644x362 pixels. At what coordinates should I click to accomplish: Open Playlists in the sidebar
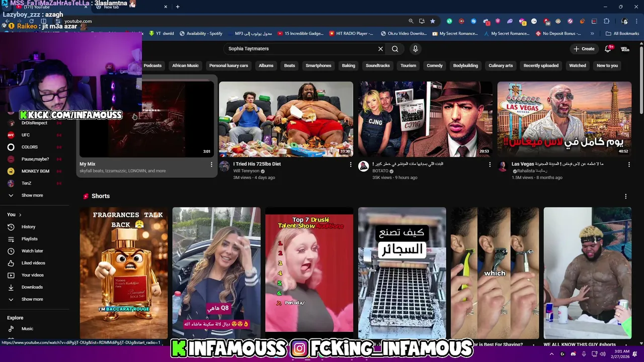click(34, 239)
